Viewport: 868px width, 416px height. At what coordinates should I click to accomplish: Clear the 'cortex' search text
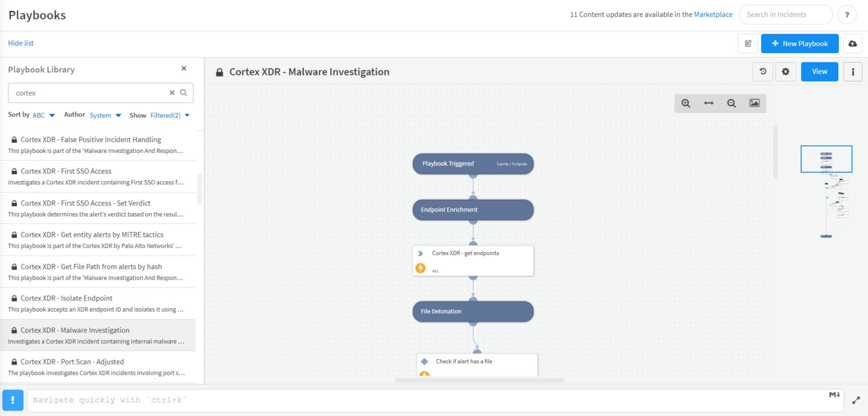pos(172,93)
